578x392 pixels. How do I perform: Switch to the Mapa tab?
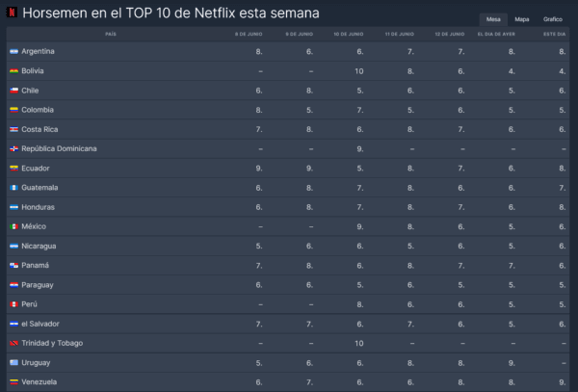[x=521, y=19]
